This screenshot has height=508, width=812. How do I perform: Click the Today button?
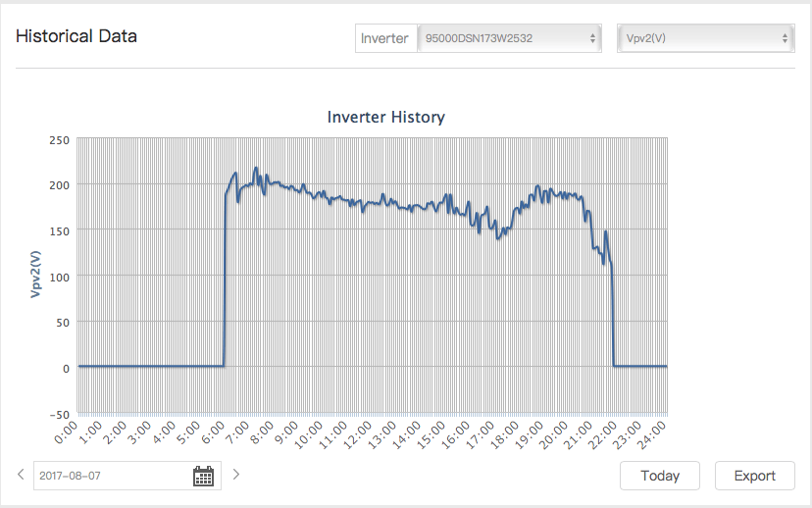660,476
